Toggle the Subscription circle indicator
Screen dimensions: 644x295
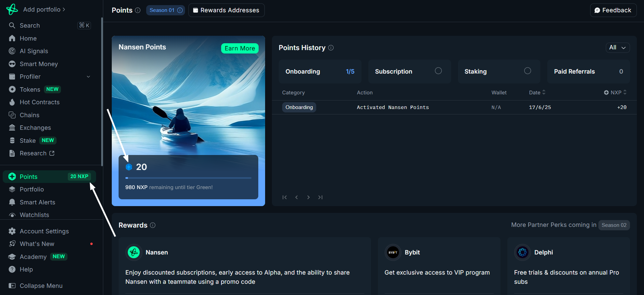point(438,71)
